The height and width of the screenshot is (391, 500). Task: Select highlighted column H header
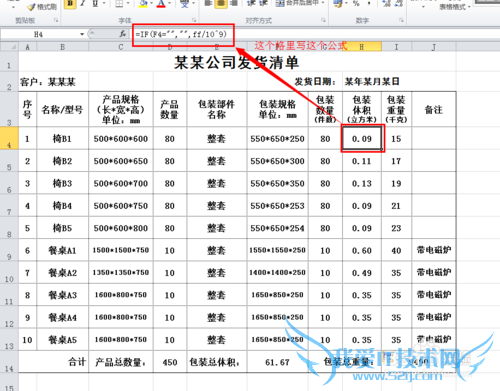(362, 47)
